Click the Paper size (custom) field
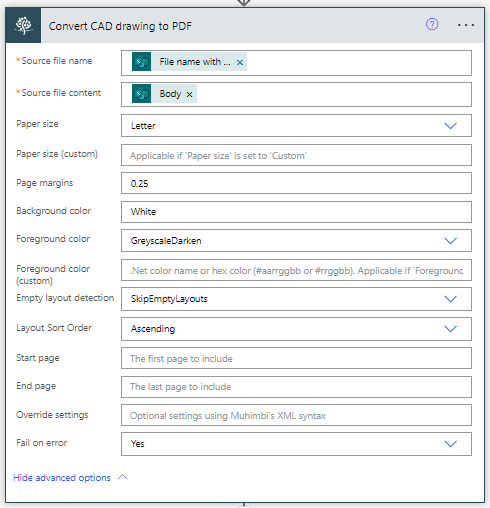The height and width of the screenshot is (508, 490). click(x=296, y=155)
